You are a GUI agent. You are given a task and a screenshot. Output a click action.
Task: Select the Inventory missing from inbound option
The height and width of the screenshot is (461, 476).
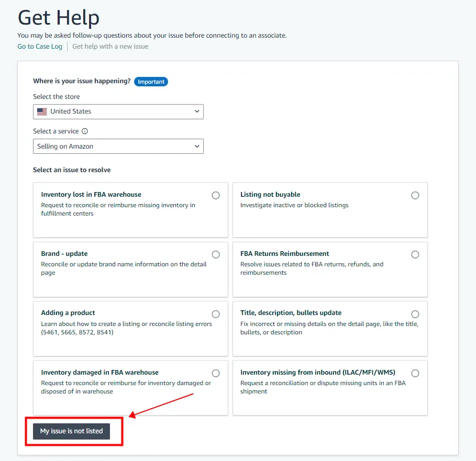tap(415, 373)
